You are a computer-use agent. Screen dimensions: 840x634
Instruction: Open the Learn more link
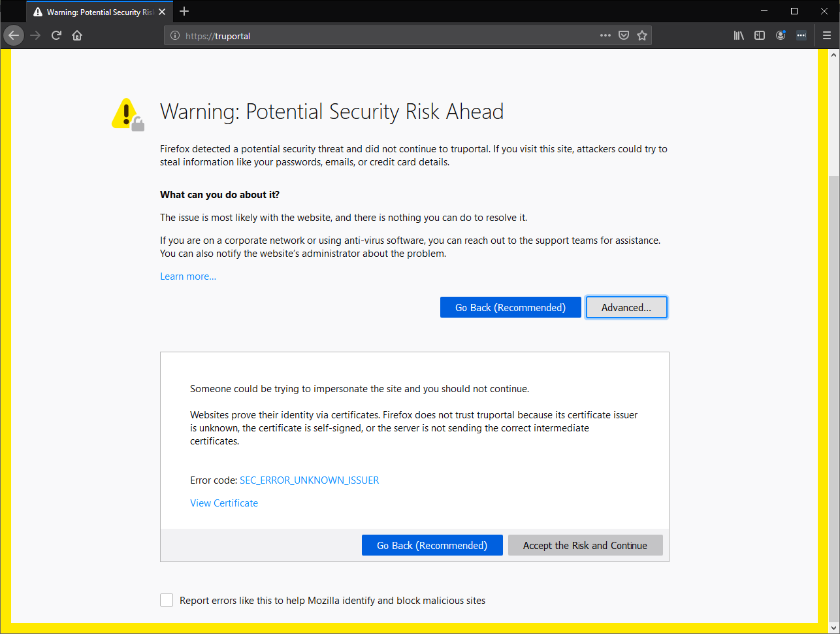188,276
